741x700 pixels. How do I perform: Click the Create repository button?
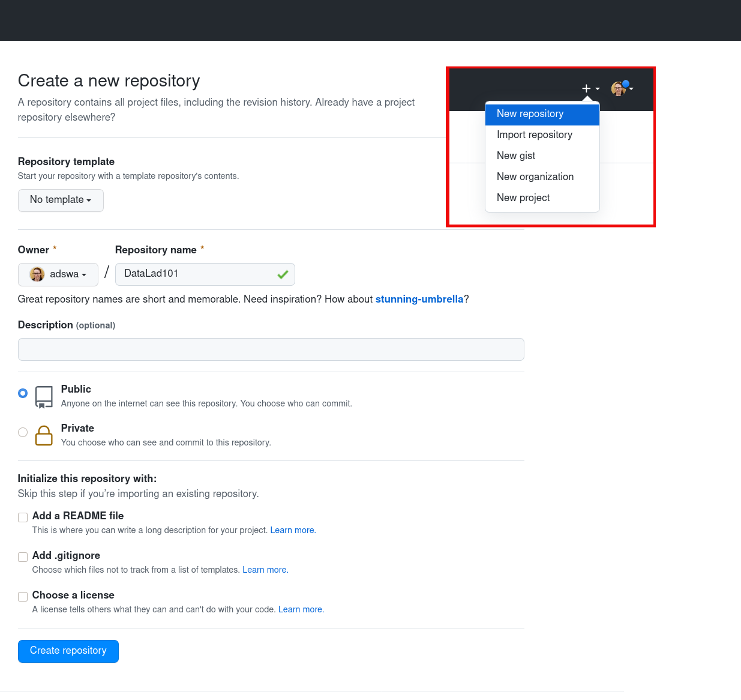[68, 651]
